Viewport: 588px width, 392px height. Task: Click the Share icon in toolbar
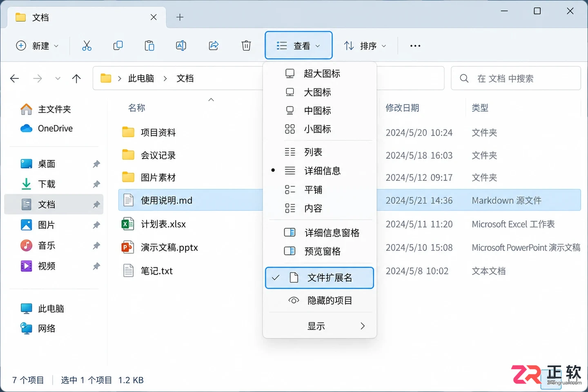click(x=214, y=46)
